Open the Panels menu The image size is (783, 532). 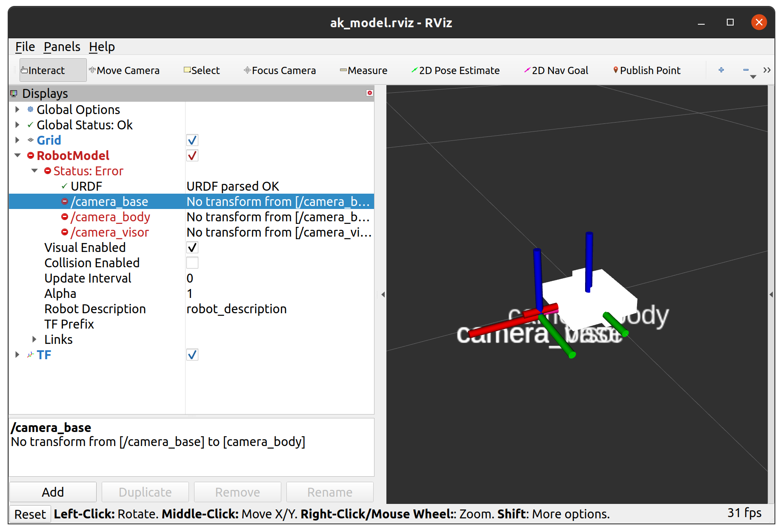(62, 47)
